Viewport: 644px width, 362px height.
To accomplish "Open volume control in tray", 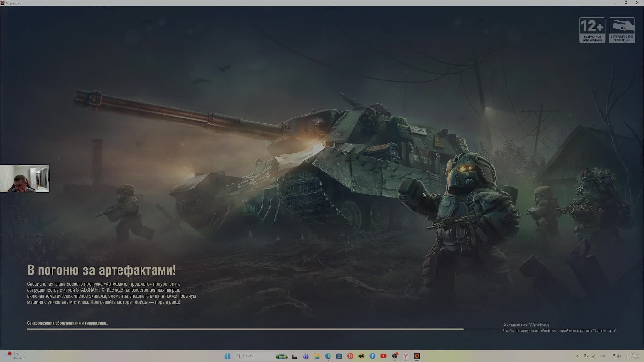I will point(619,356).
